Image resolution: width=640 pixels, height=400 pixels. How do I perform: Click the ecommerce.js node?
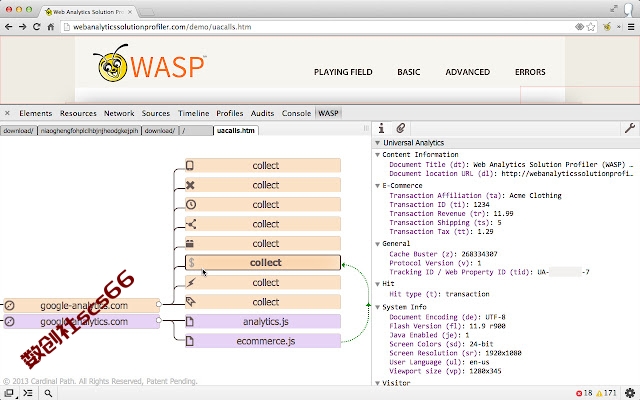[263, 341]
